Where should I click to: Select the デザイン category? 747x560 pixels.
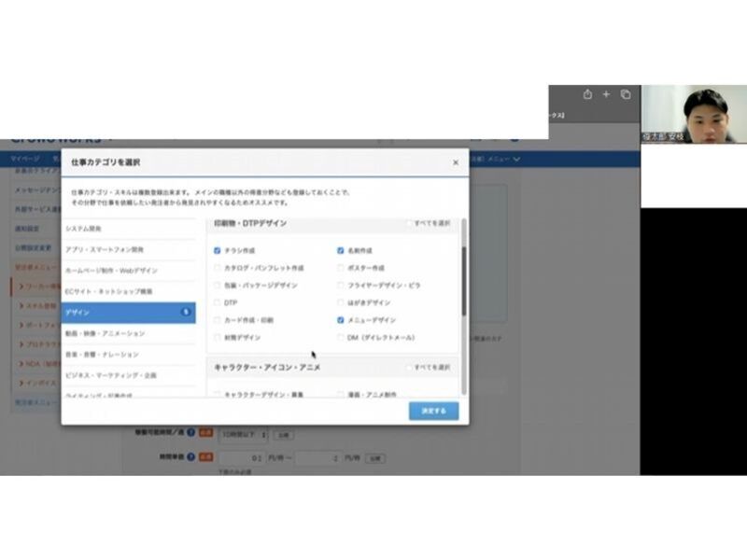point(129,312)
